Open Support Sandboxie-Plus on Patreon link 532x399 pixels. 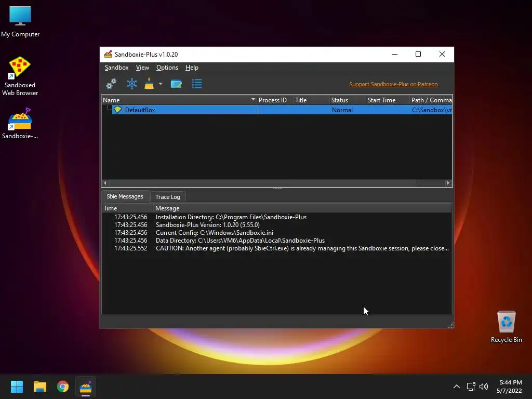pyautogui.click(x=393, y=84)
